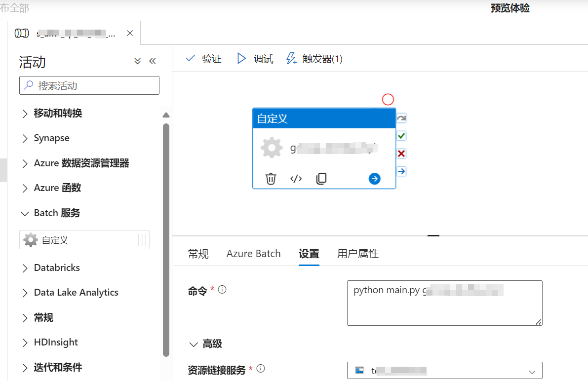The image size is (588, 381).
Task: Click the grey skipped dependency icon
Action: [x=401, y=118]
